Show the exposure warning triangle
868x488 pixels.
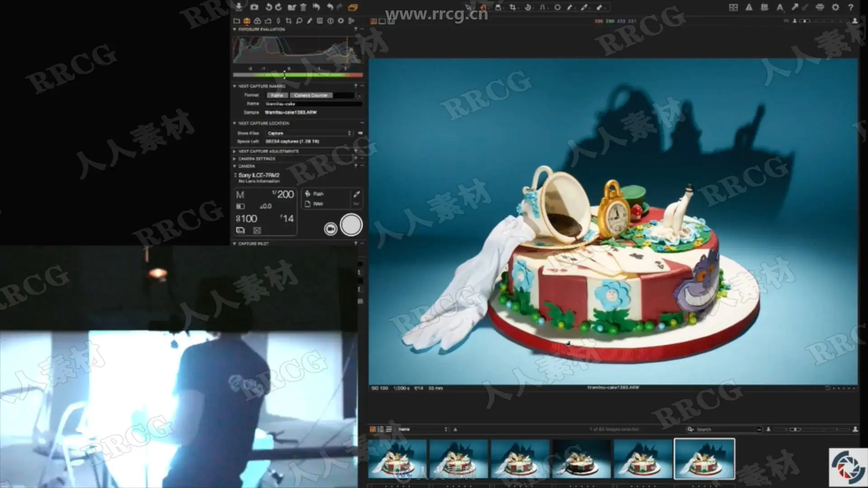click(749, 7)
